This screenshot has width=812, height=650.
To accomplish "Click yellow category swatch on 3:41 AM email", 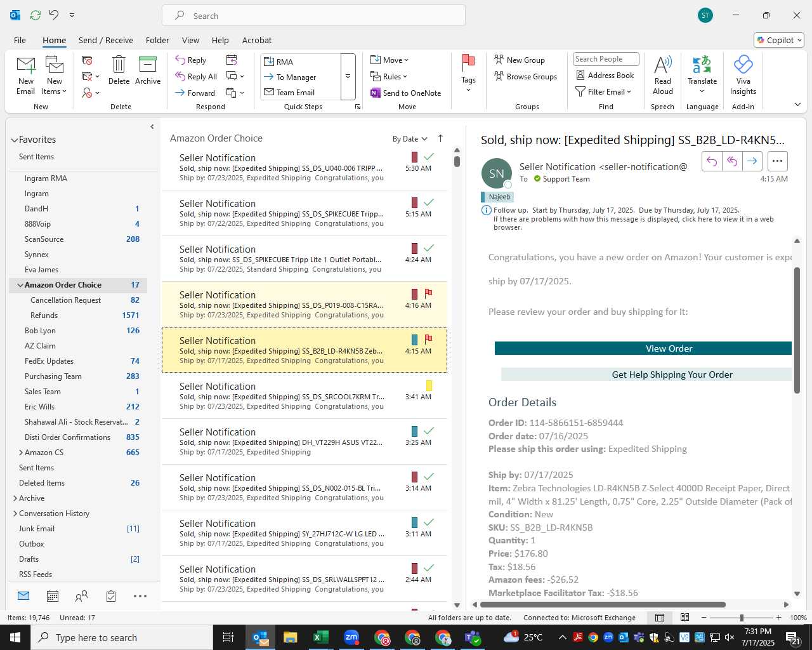I will pos(429,385).
